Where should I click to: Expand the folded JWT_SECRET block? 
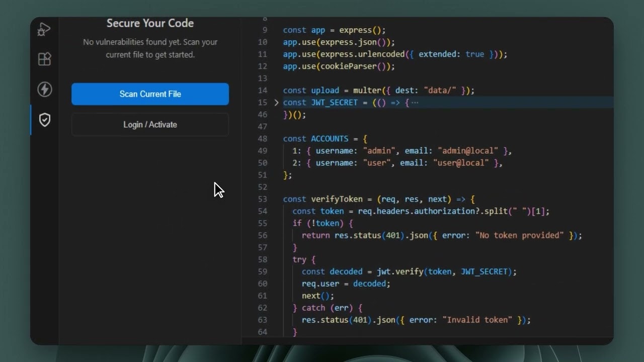(x=276, y=103)
